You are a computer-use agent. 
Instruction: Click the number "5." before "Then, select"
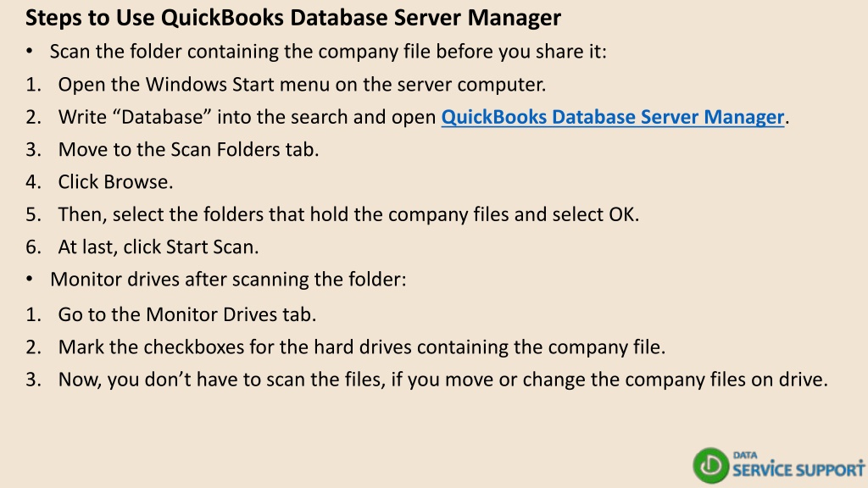pos(33,214)
